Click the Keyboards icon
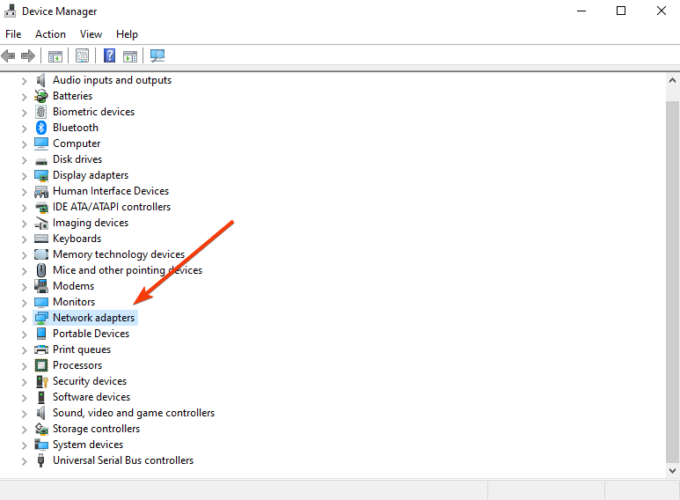 click(41, 239)
